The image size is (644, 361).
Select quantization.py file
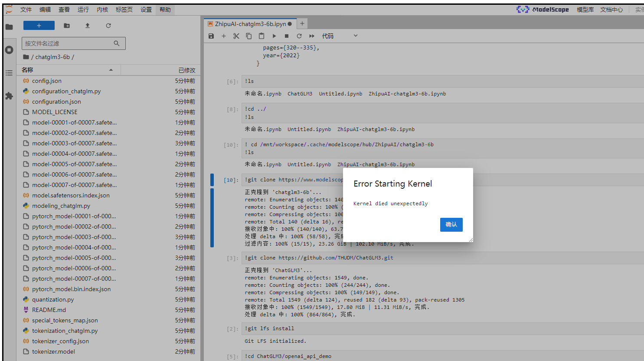(x=108, y=299)
